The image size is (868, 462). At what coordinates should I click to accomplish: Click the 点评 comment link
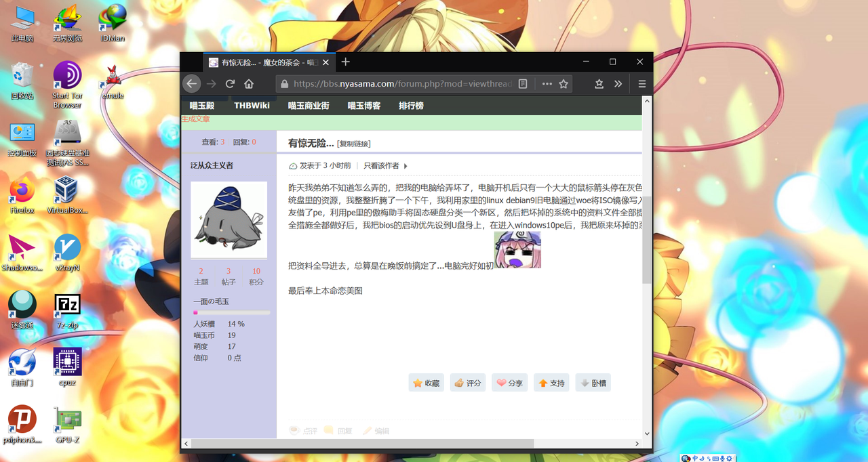(303, 431)
